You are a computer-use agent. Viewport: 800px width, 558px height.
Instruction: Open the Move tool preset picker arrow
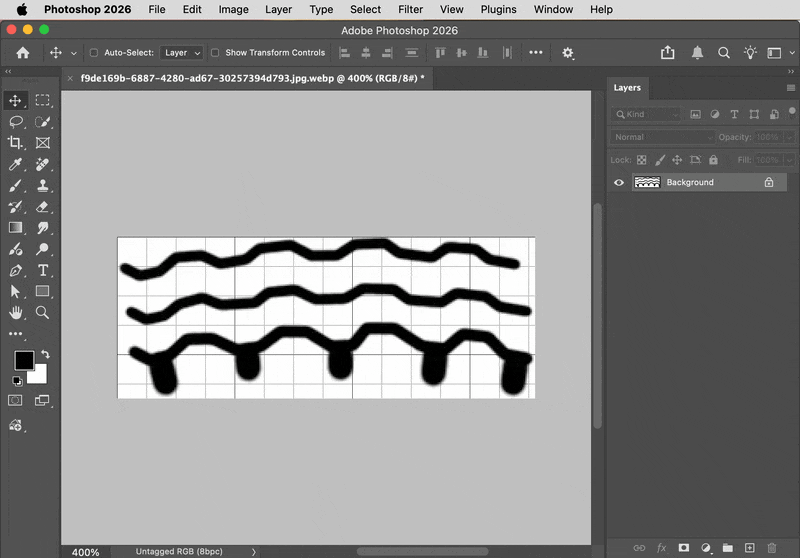73,53
